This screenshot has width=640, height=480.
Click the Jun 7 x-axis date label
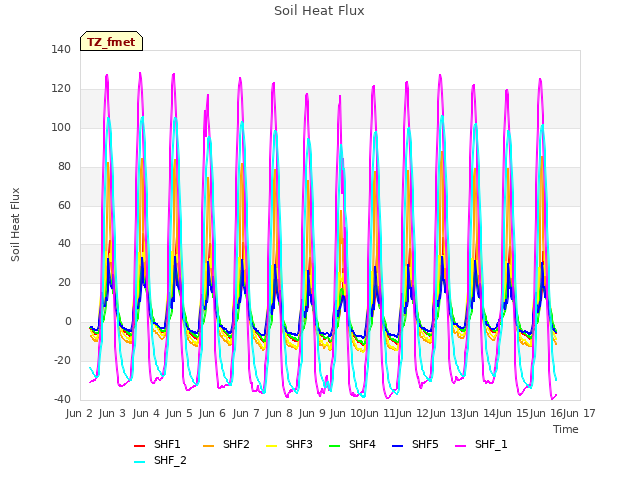click(x=246, y=413)
